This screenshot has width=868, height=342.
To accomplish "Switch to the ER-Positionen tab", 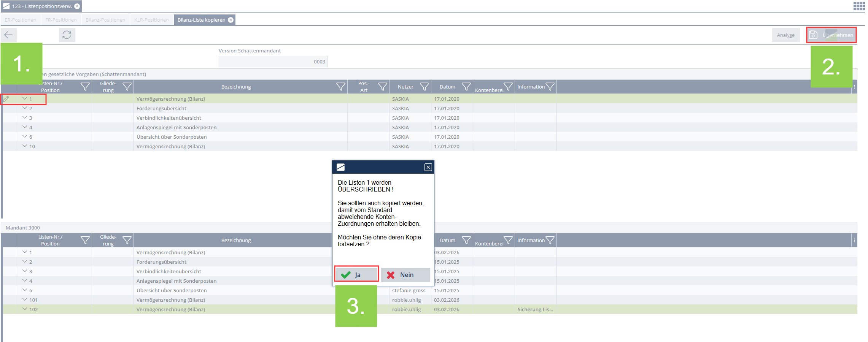I will (x=21, y=20).
